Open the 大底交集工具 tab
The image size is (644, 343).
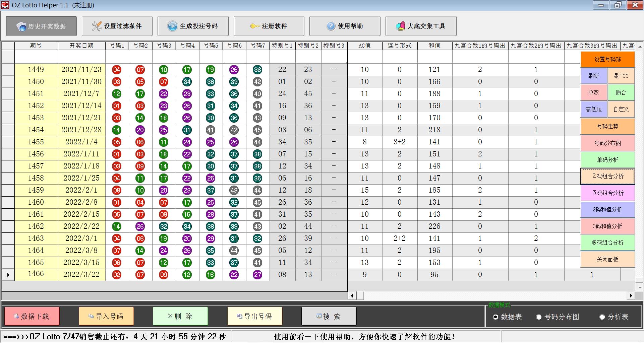421,26
